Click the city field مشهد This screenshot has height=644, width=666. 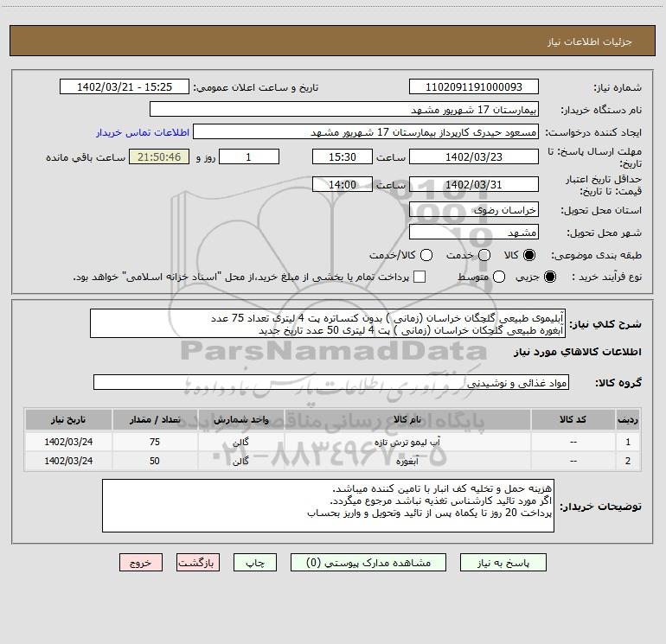(x=474, y=233)
